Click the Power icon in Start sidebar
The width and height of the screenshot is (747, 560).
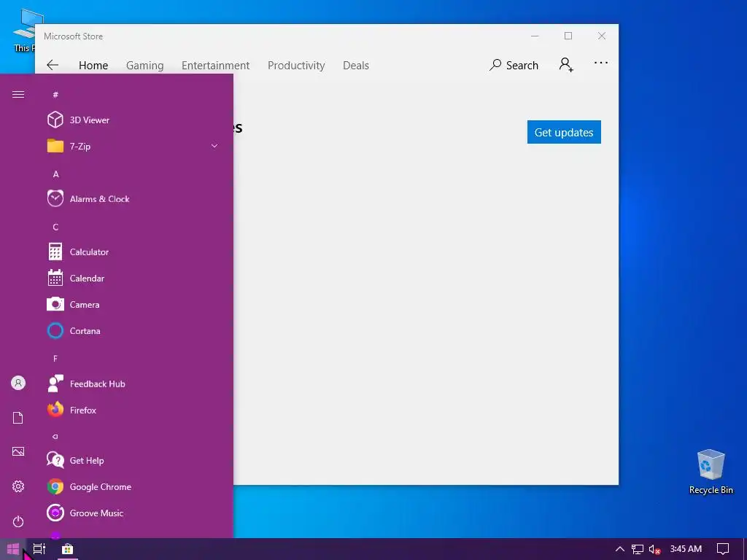(x=18, y=521)
